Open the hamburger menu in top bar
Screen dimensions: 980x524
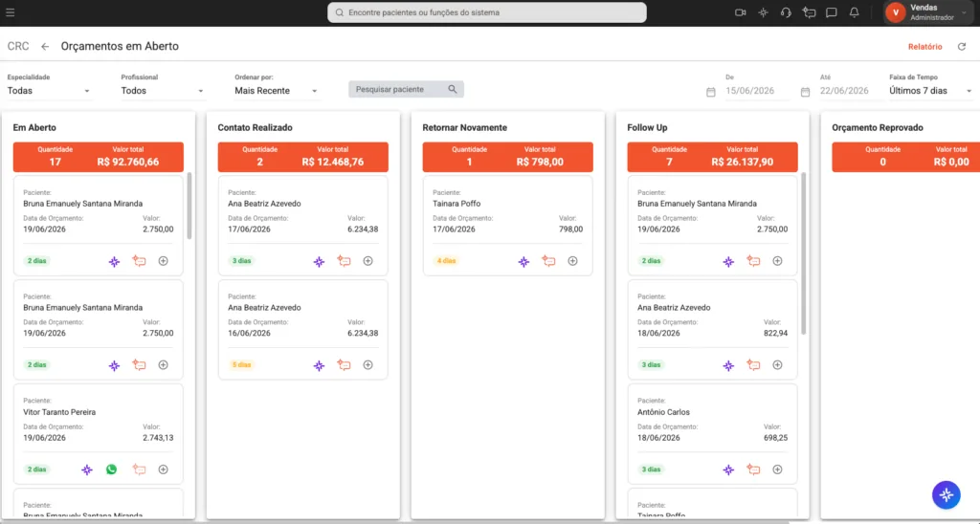(x=10, y=12)
